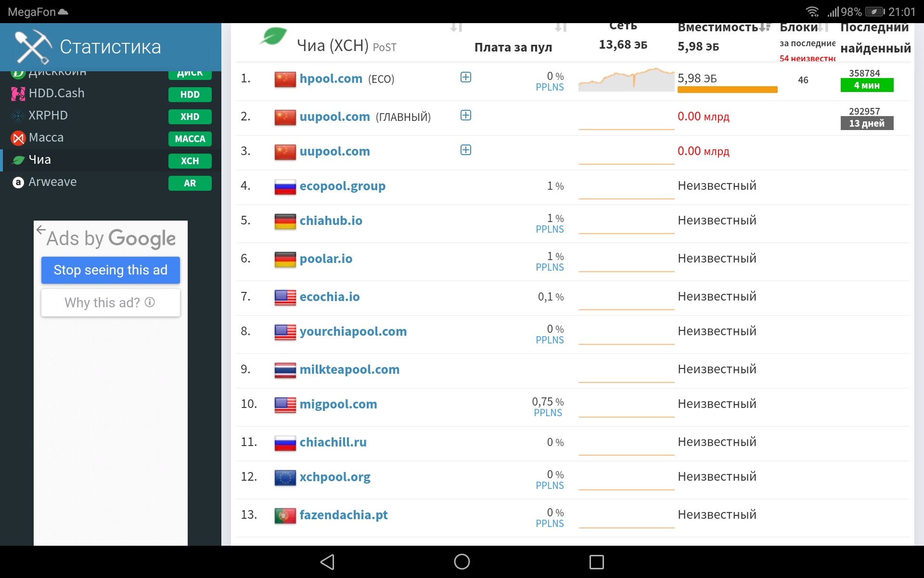Expand row 3 uupool.com with plus icon
Viewport: 924px width, 578px height.
pyautogui.click(x=466, y=150)
